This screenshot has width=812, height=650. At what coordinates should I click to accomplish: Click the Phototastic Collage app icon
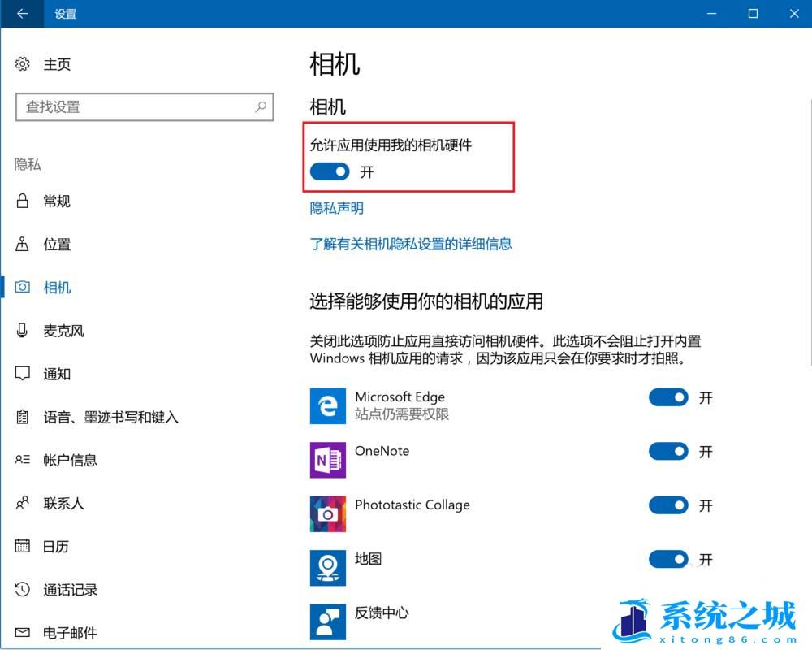328,513
